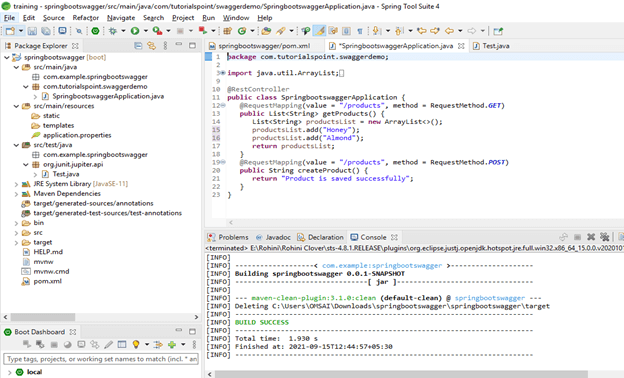
Task: Click the Save All toolbar icon
Action: (x=46, y=31)
